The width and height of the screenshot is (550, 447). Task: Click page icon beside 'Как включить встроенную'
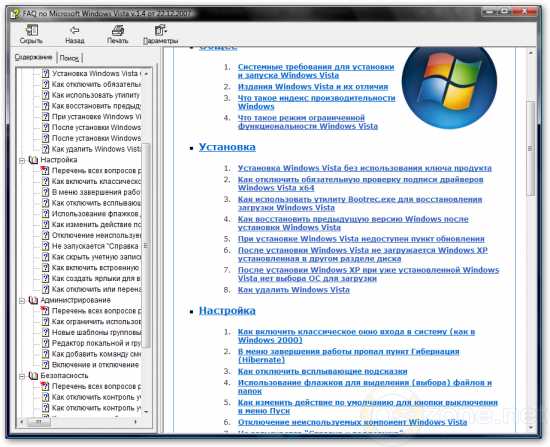click(46, 268)
